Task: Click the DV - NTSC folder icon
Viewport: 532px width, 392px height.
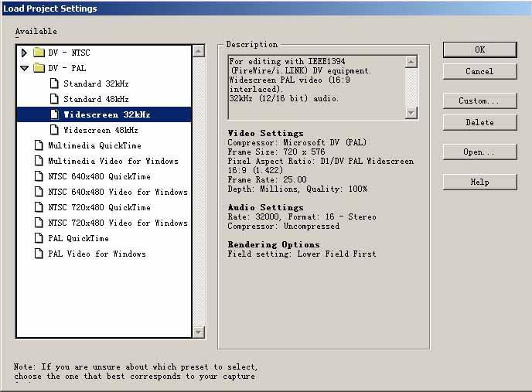Action: pyautogui.click(x=39, y=53)
